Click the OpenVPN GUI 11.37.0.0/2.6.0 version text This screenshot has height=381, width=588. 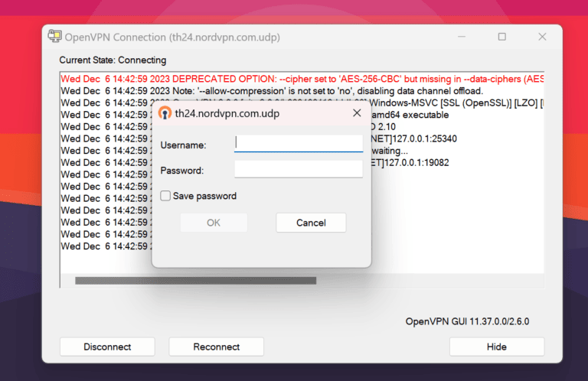467,321
